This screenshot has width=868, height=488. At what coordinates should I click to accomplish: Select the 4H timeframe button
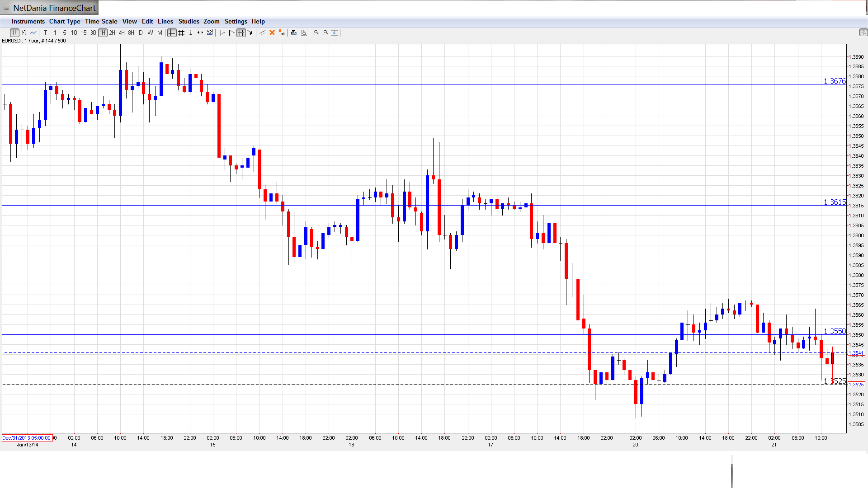(122, 33)
